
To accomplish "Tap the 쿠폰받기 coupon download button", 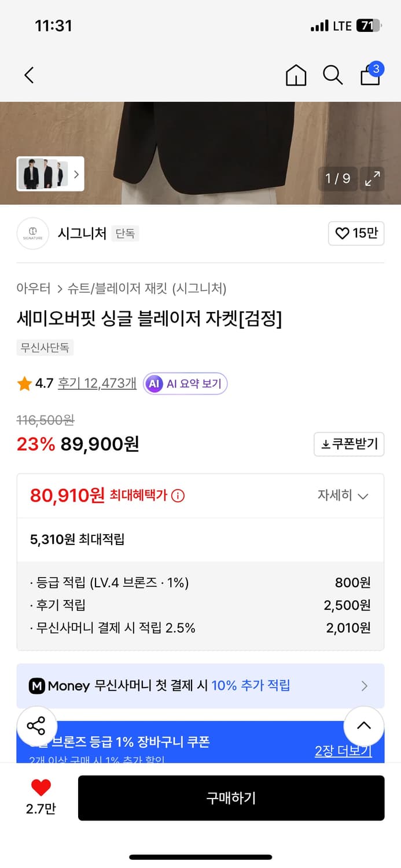I will 348,444.
